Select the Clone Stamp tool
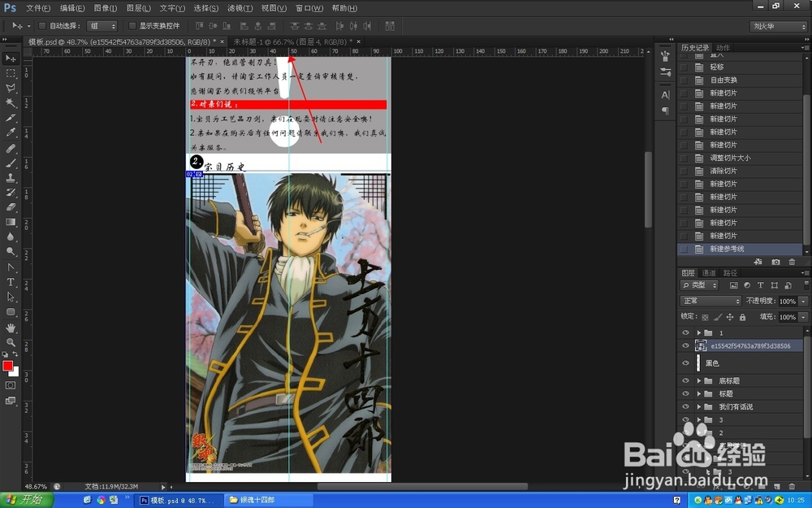The width and height of the screenshot is (812, 508). pos(11,178)
